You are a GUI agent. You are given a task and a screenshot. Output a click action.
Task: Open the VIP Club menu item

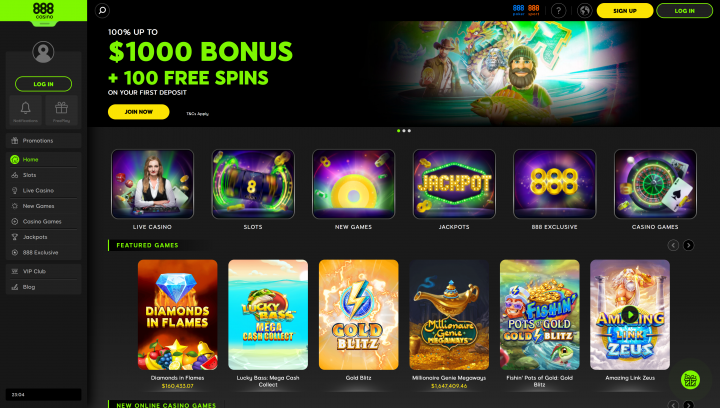point(44,271)
